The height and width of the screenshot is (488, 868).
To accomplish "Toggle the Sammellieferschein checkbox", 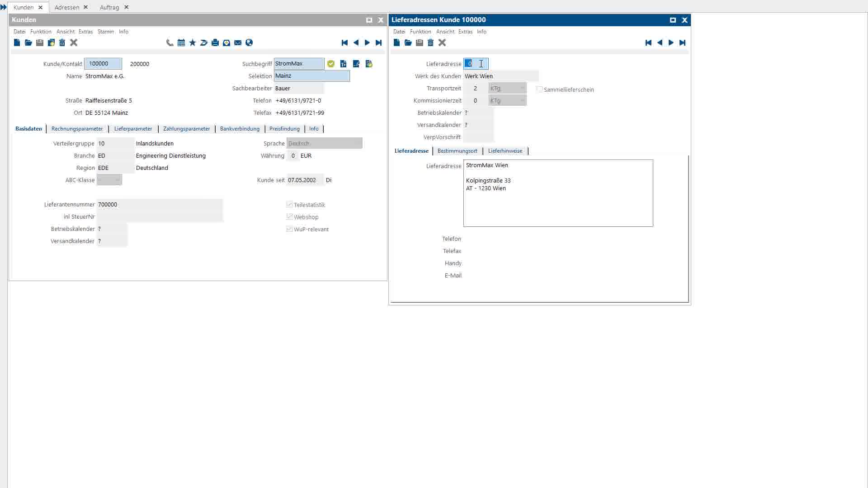I will [x=539, y=89].
